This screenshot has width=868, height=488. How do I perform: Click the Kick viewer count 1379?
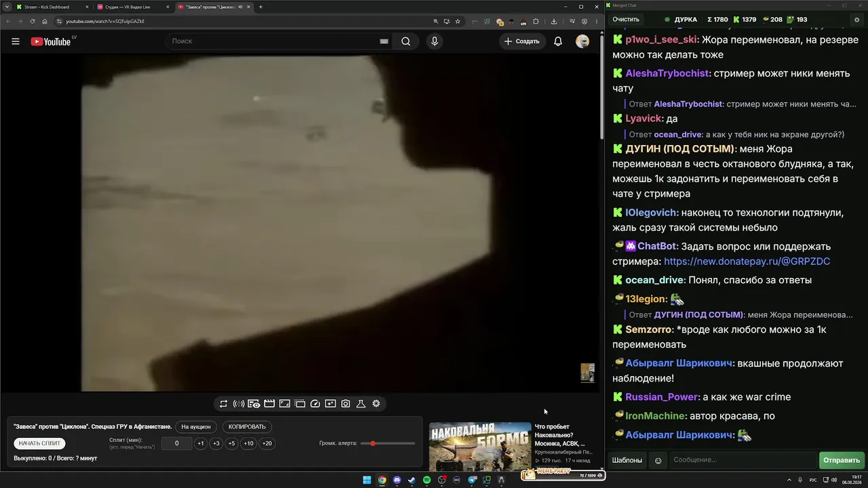pos(743,20)
